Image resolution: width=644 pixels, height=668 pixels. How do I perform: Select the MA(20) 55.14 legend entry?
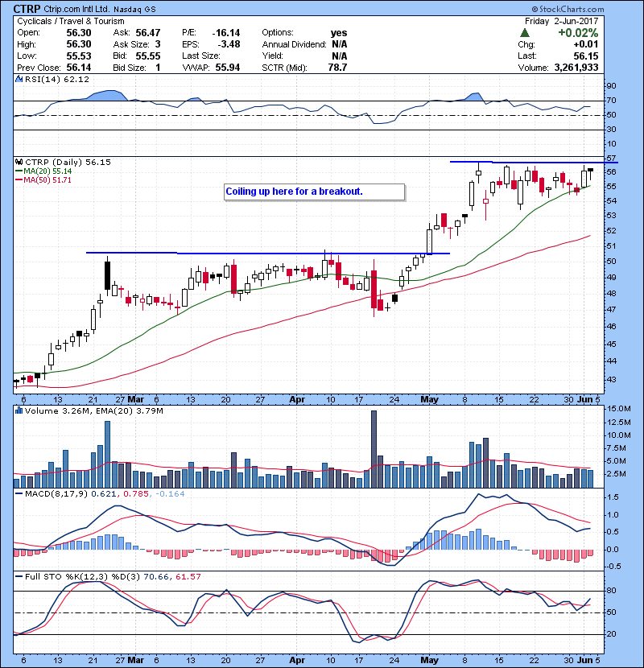pos(43,171)
